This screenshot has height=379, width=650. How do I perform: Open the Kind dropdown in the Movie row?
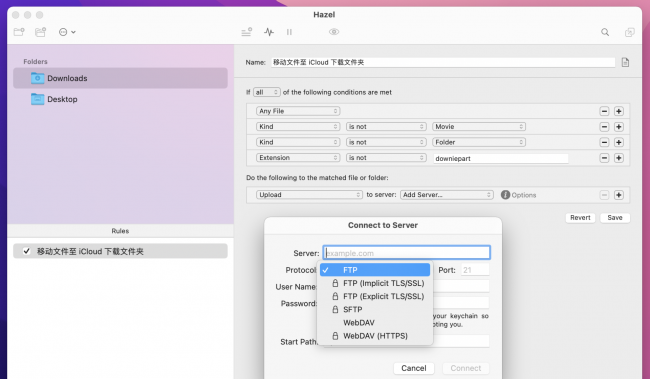click(x=298, y=126)
